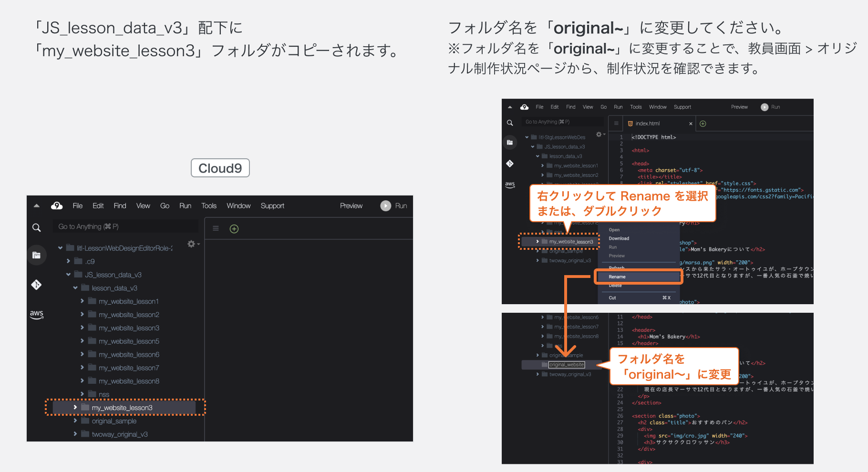Open the Go menu in left screenshot
The height and width of the screenshot is (472, 868).
coord(165,205)
